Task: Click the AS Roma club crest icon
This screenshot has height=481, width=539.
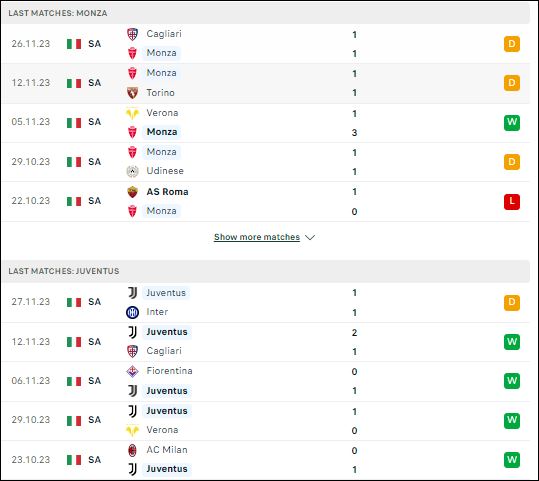Action: tap(132, 192)
